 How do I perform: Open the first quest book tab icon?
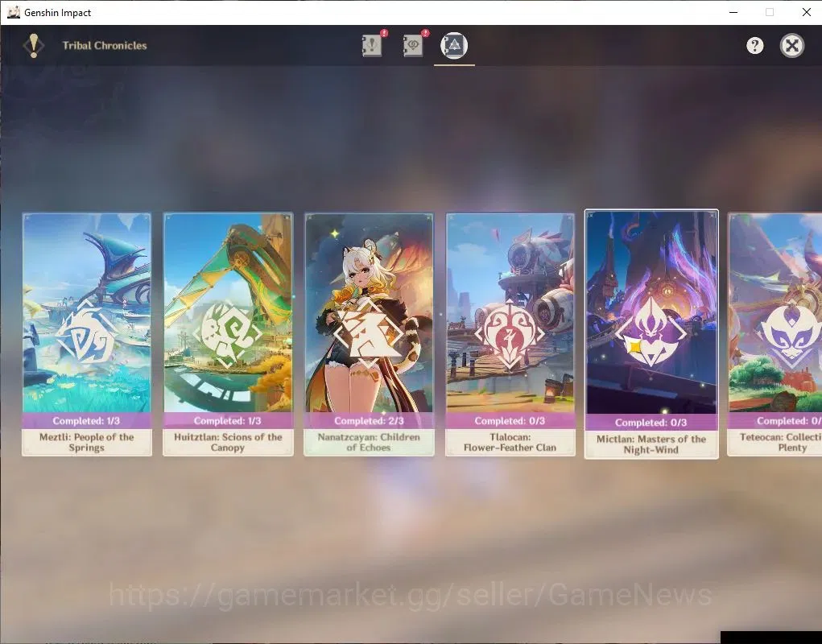(372, 45)
